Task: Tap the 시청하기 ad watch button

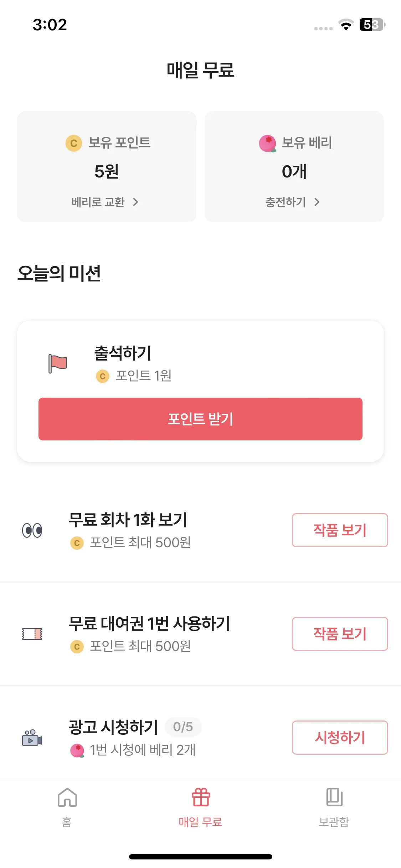Action: point(340,738)
